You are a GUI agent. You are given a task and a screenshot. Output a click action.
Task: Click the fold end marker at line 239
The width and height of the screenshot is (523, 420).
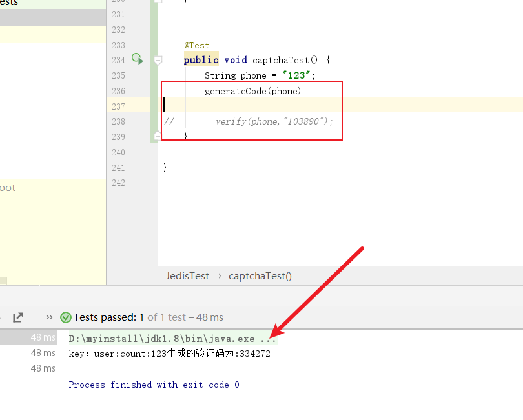tap(158, 135)
